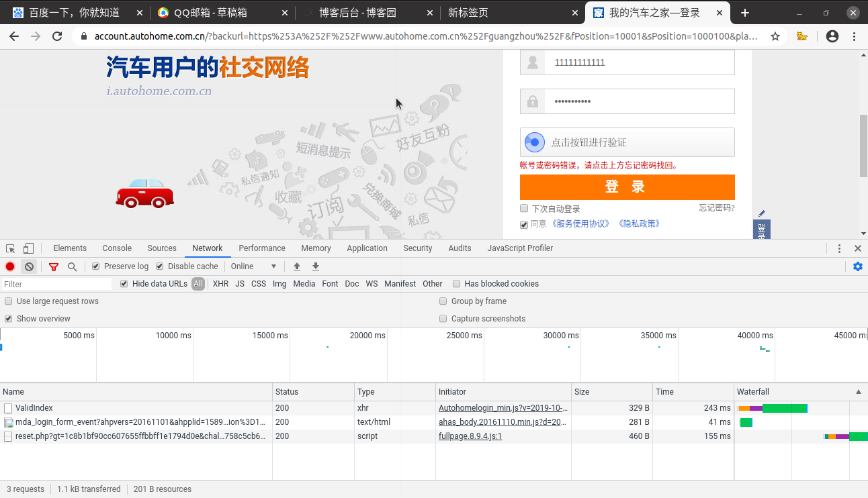Toggle the Preserve log checkbox

pyautogui.click(x=95, y=266)
